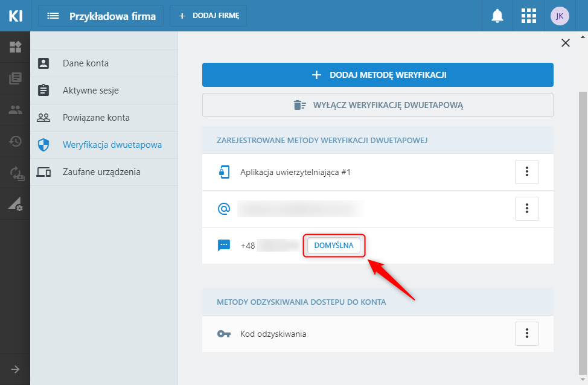Open the Aktywne sesje section

(104, 91)
